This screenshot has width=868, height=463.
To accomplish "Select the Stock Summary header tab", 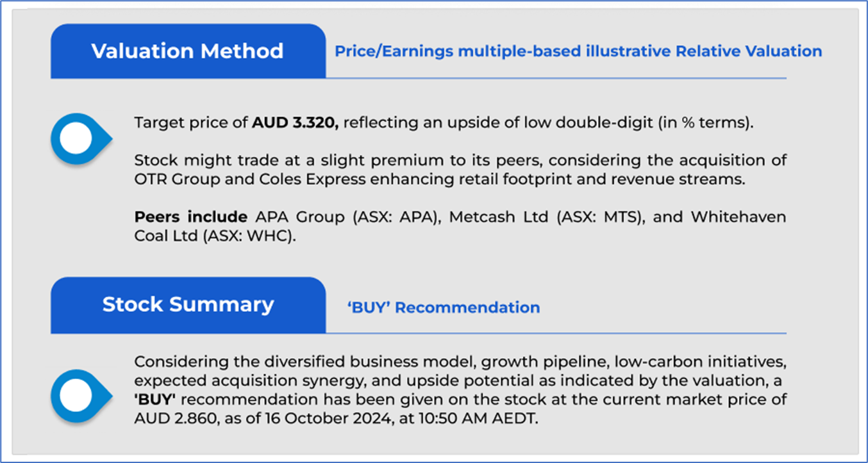I will 187,305.
